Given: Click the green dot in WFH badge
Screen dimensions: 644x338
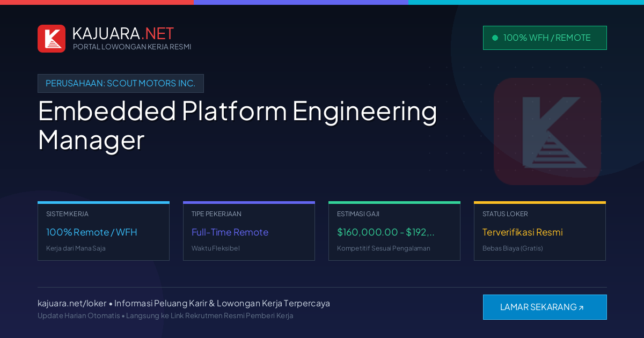Looking at the screenshot, I should click(495, 38).
